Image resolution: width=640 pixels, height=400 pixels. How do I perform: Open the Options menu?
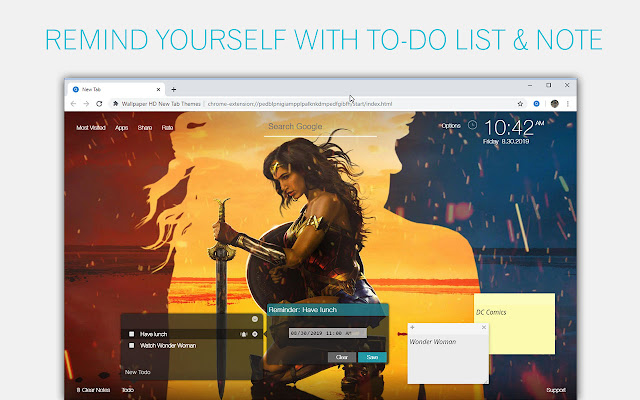pyautogui.click(x=451, y=126)
